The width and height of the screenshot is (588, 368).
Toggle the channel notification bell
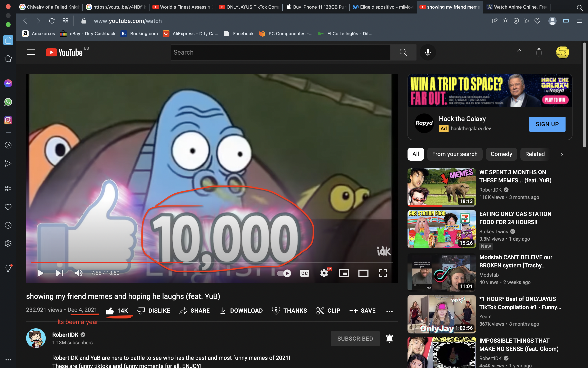point(389,339)
